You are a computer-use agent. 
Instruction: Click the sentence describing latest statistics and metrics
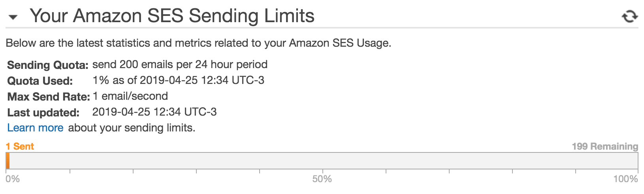[x=198, y=43]
